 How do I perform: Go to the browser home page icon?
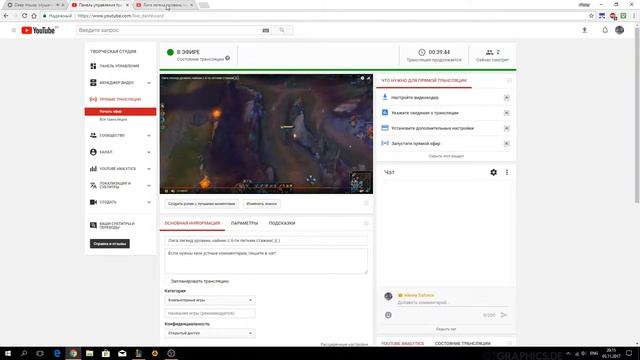pos(34,16)
